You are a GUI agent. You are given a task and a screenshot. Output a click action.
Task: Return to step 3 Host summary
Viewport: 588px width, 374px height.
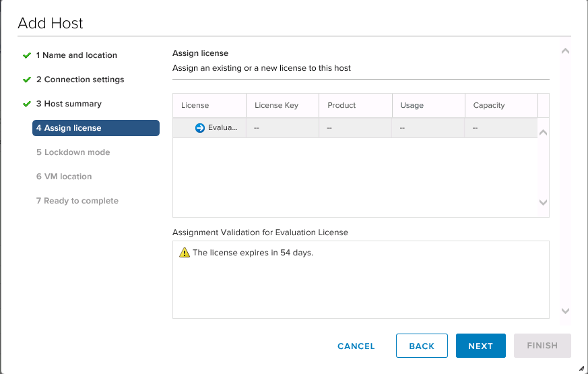(69, 104)
